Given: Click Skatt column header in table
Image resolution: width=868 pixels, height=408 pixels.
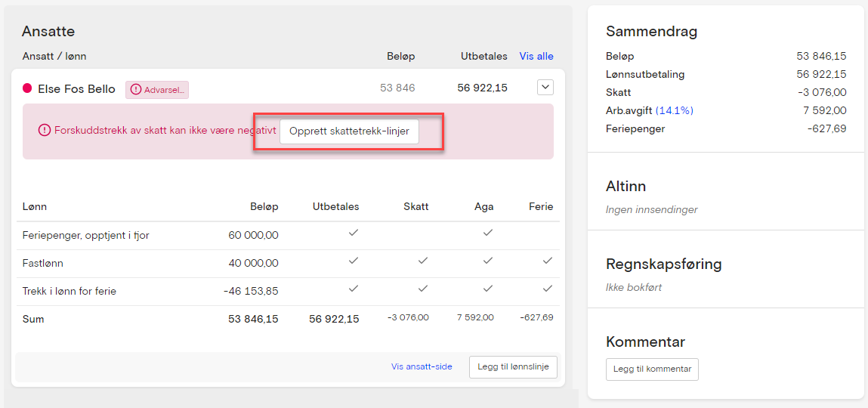Looking at the screenshot, I should click(x=415, y=206).
